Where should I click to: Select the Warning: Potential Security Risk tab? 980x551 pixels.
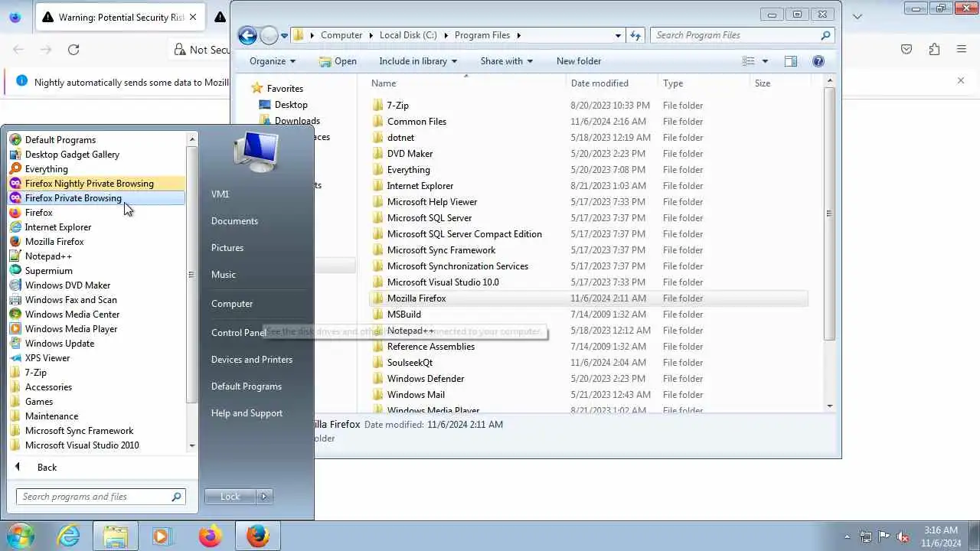[119, 17]
